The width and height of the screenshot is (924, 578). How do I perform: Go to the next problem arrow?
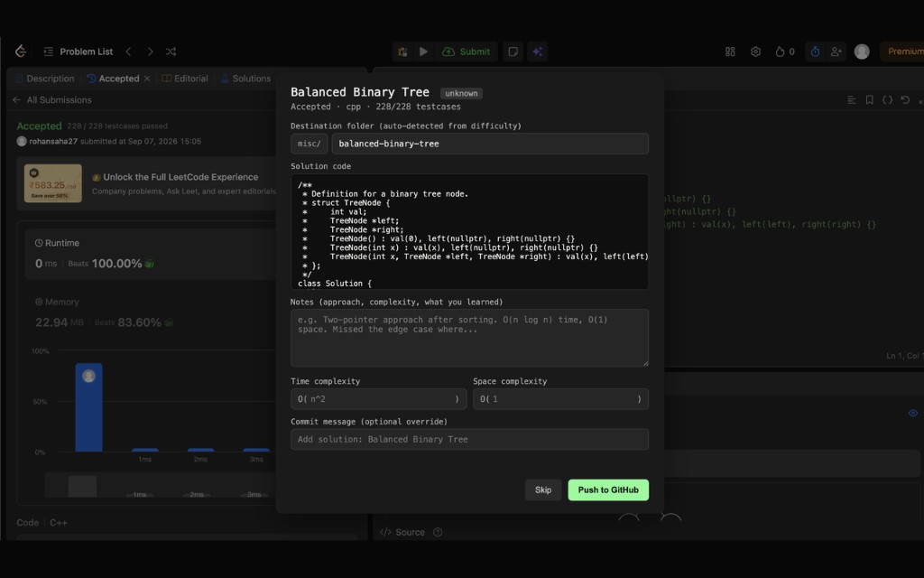coord(151,51)
